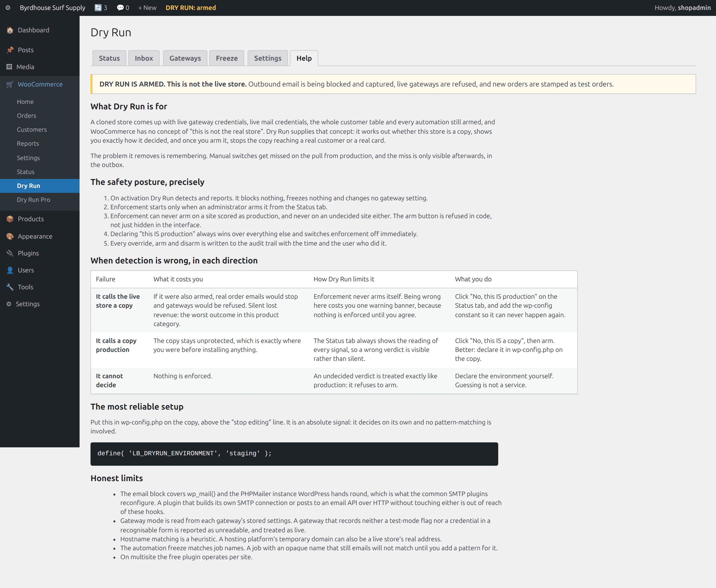This screenshot has height=588, width=716.
Task: Click the 'What you do' column header
Action: [513, 279]
